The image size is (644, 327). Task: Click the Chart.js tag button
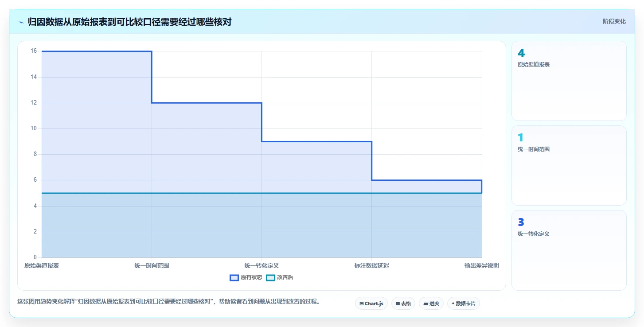pos(371,304)
